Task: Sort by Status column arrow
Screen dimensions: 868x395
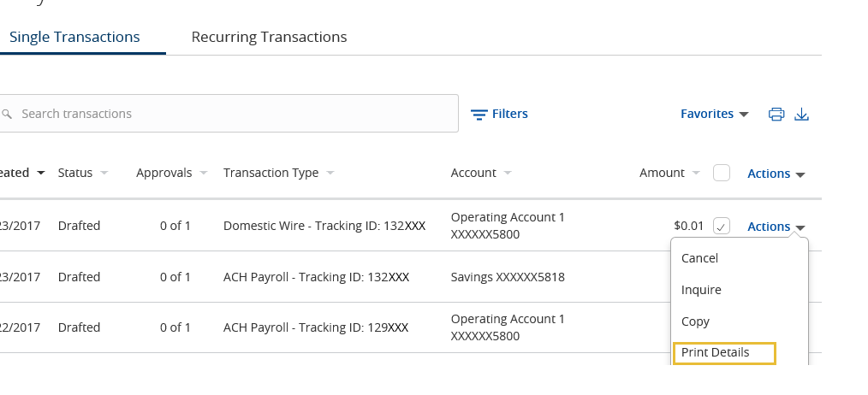Action: [x=104, y=174]
